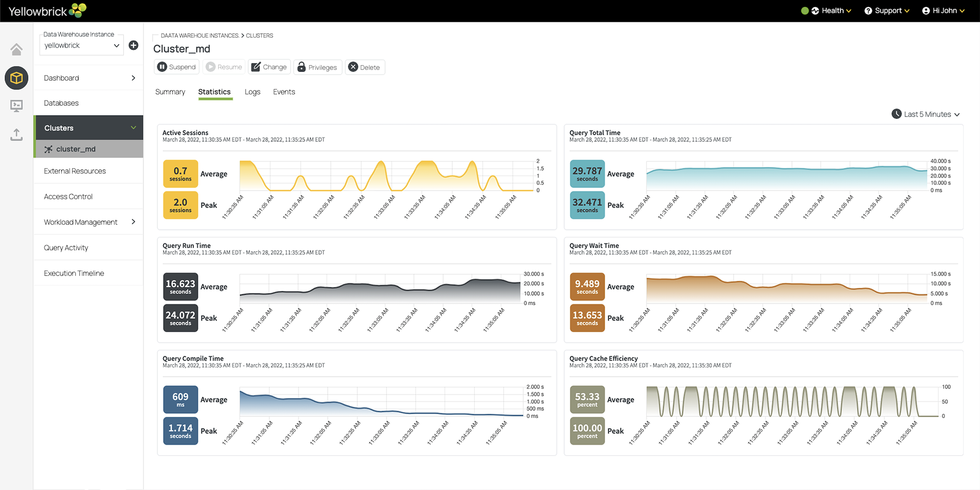Click the Query Compile Time 609 ms tile
The image size is (980, 490).
[181, 399]
